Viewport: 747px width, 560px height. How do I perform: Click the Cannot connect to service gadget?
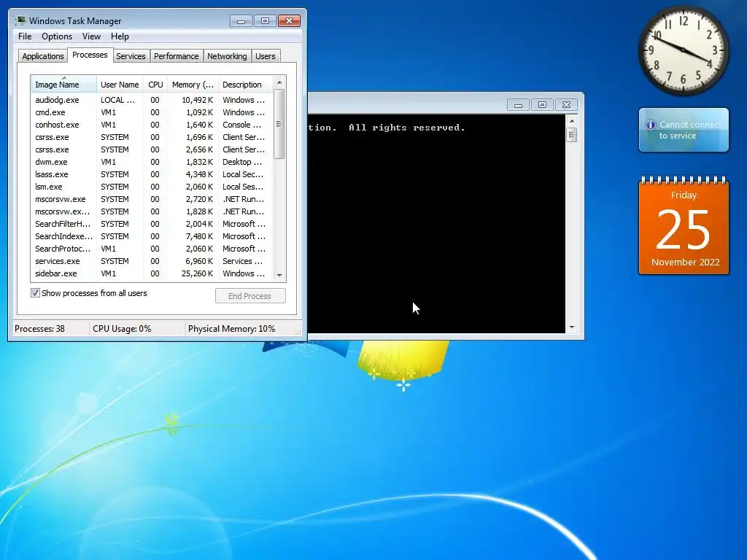pyautogui.click(x=684, y=130)
